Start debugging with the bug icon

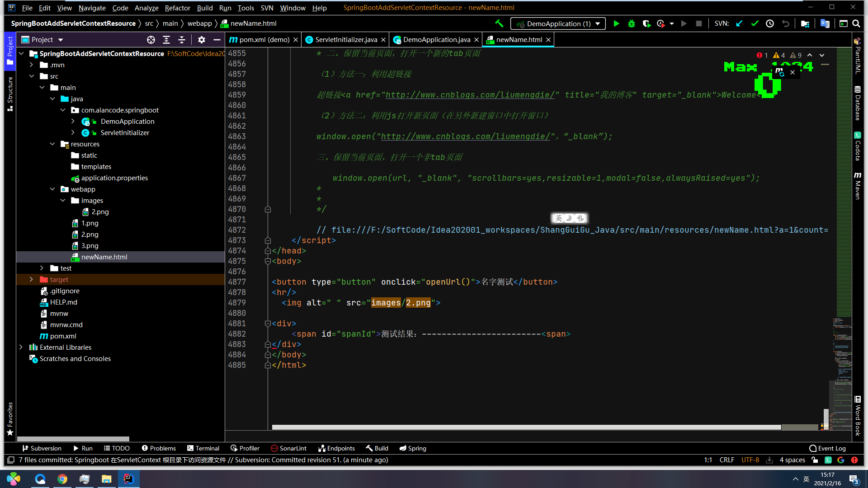tap(632, 23)
